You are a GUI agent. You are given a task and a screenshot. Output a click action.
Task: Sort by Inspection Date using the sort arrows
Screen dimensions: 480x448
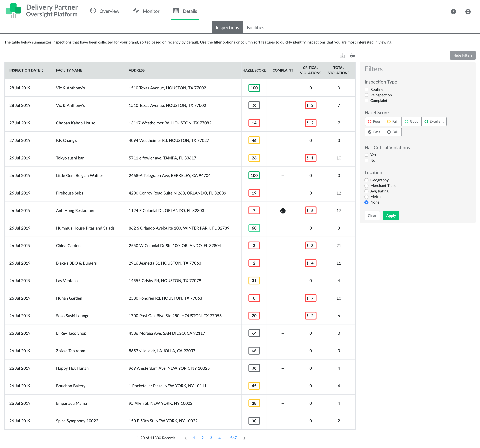[x=42, y=71]
